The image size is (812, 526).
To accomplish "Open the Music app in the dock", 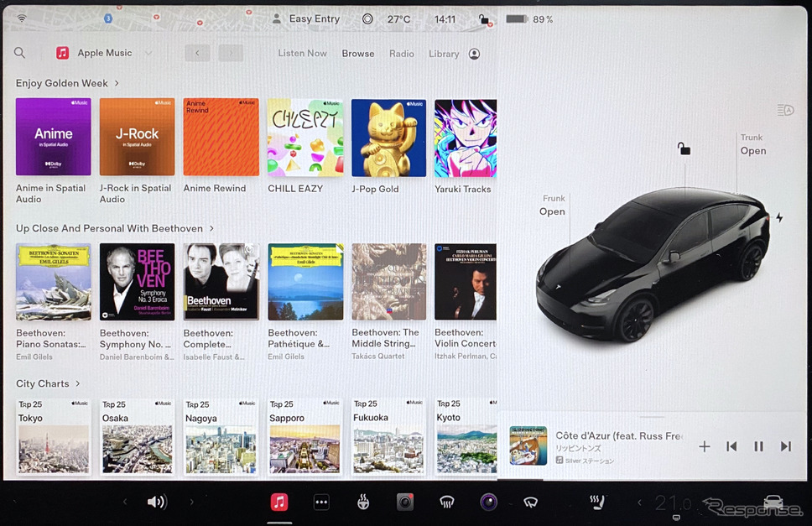I will pos(279,502).
